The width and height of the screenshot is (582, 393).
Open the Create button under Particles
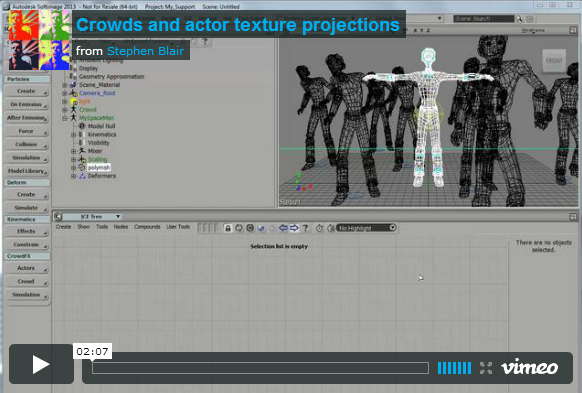27,91
